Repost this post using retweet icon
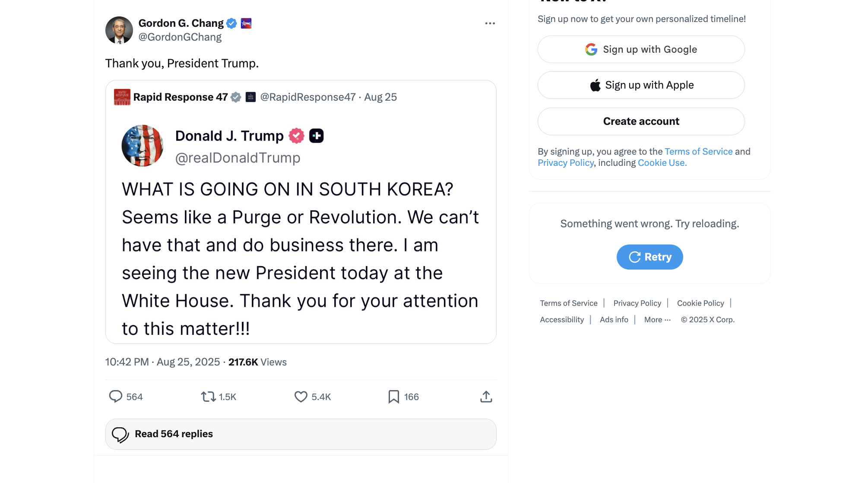Screen dimensions: 868x483 [x=208, y=397]
